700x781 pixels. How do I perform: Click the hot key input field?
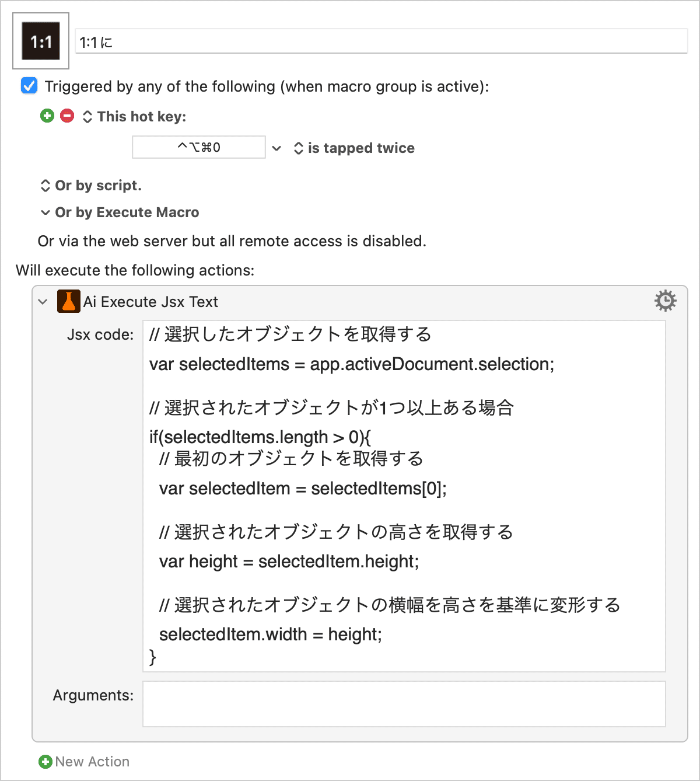point(199,147)
